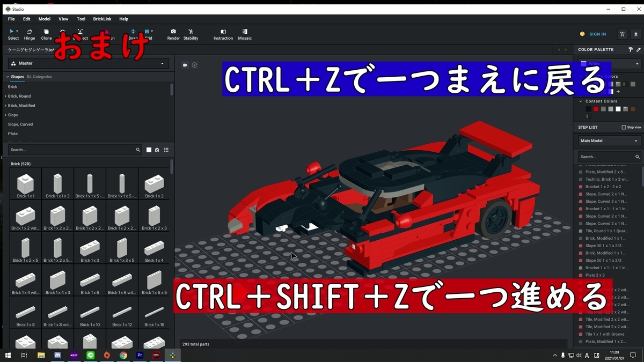Screen dimensions: 644x362
Task: Switch to the BL Categories tab
Action: [x=39, y=77]
